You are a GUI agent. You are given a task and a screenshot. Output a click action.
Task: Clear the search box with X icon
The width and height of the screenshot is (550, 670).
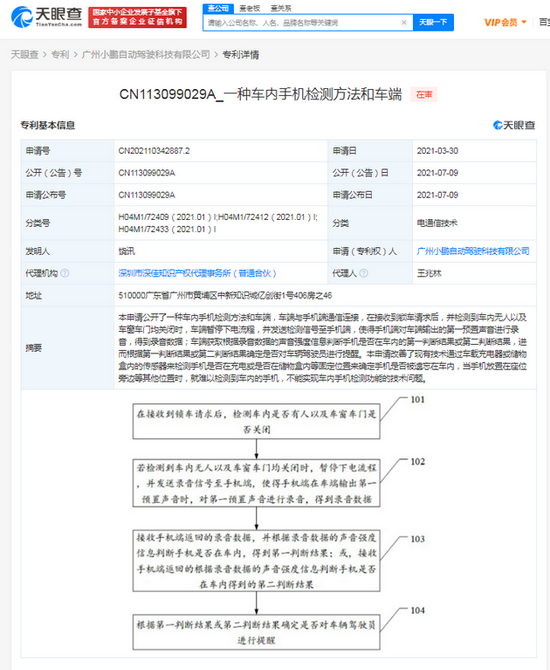[x=404, y=23]
